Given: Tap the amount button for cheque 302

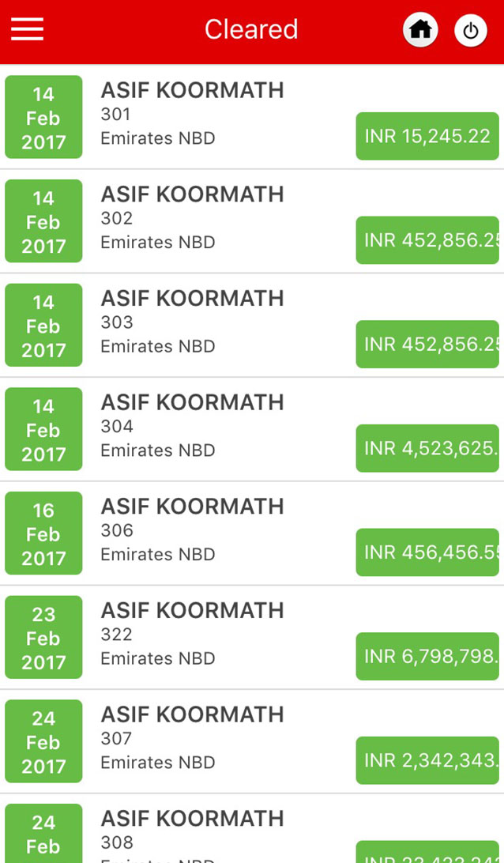Looking at the screenshot, I should [427, 240].
